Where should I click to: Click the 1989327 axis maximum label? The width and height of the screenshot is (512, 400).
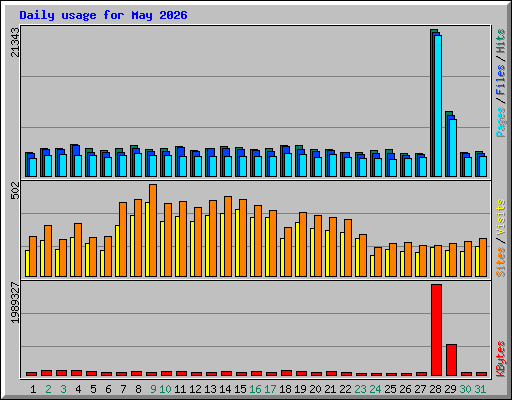click(x=15, y=303)
